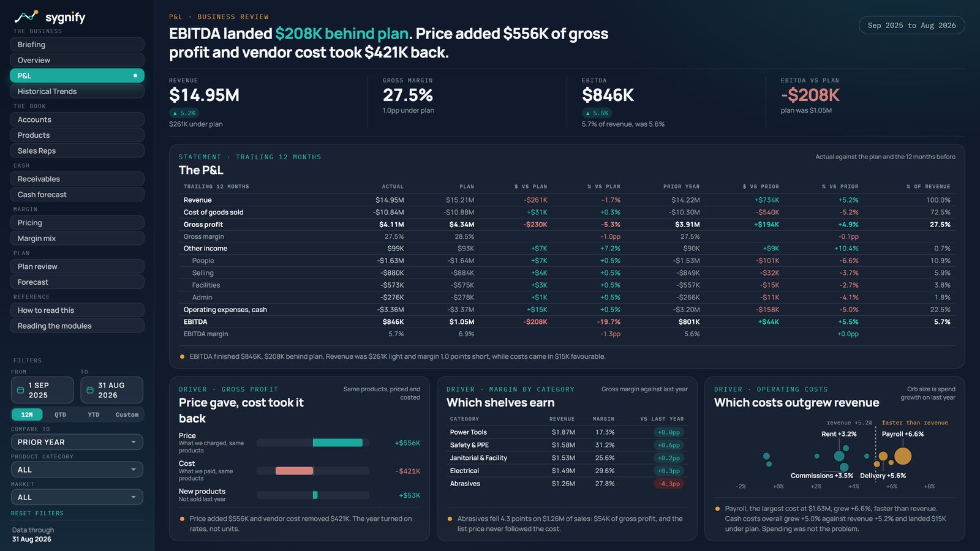This screenshot has width=980, height=551.
Task: Click the Reset Filters link
Action: (37, 513)
